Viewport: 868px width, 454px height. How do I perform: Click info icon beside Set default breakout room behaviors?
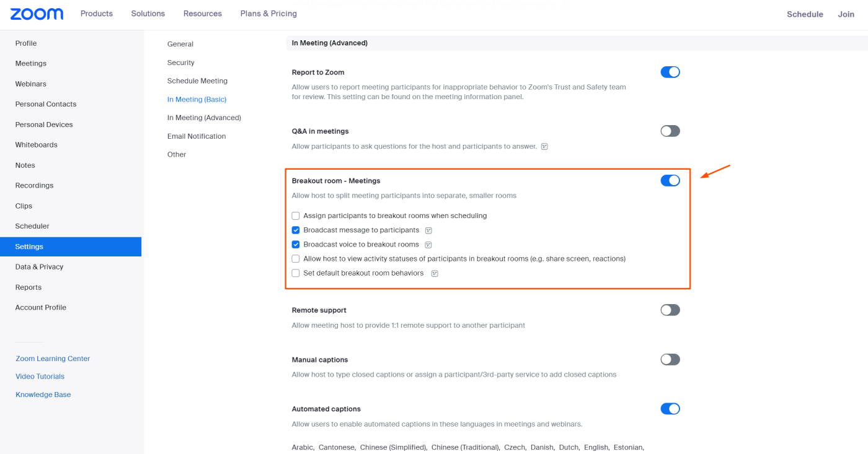pos(435,273)
